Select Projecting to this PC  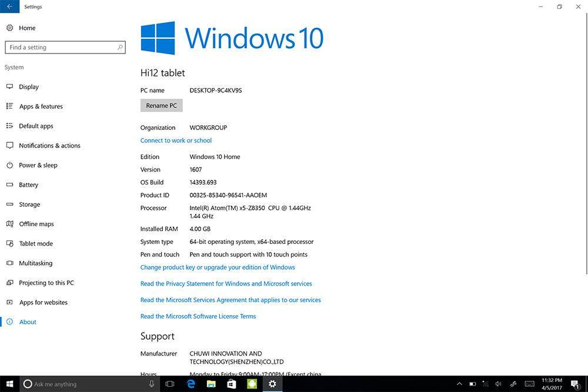46,283
